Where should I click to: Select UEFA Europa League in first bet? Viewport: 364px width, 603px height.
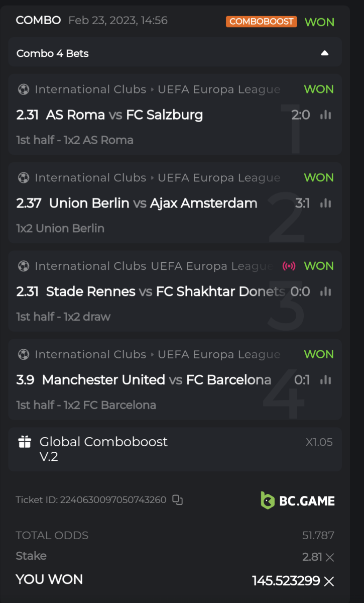[219, 90]
